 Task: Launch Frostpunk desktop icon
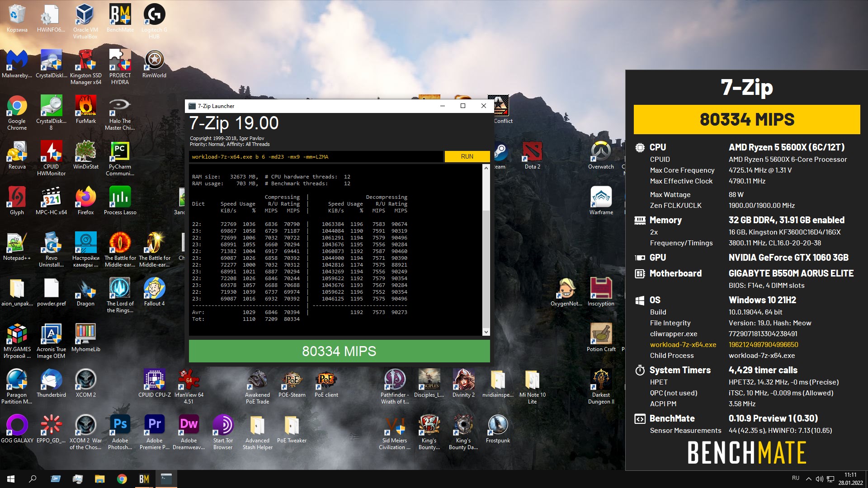pos(498,429)
